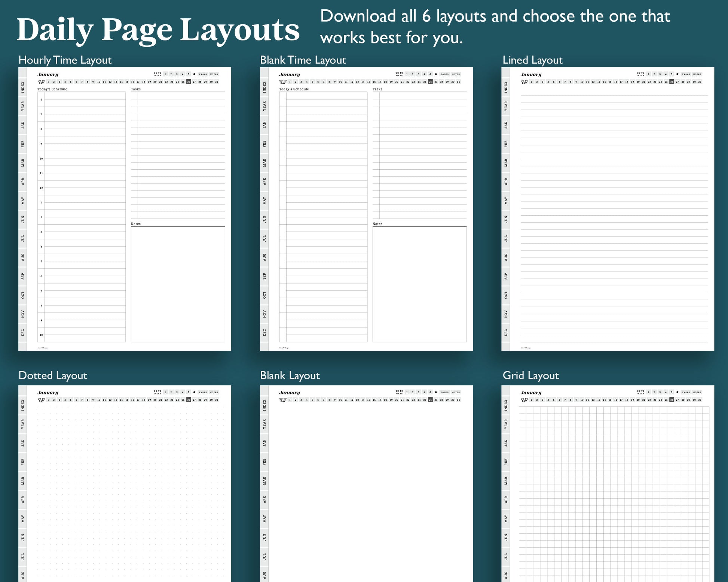Image resolution: width=728 pixels, height=582 pixels.
Task: Click the Notes box in Hourly Time Layout
Action: click(x=178, y=284)
